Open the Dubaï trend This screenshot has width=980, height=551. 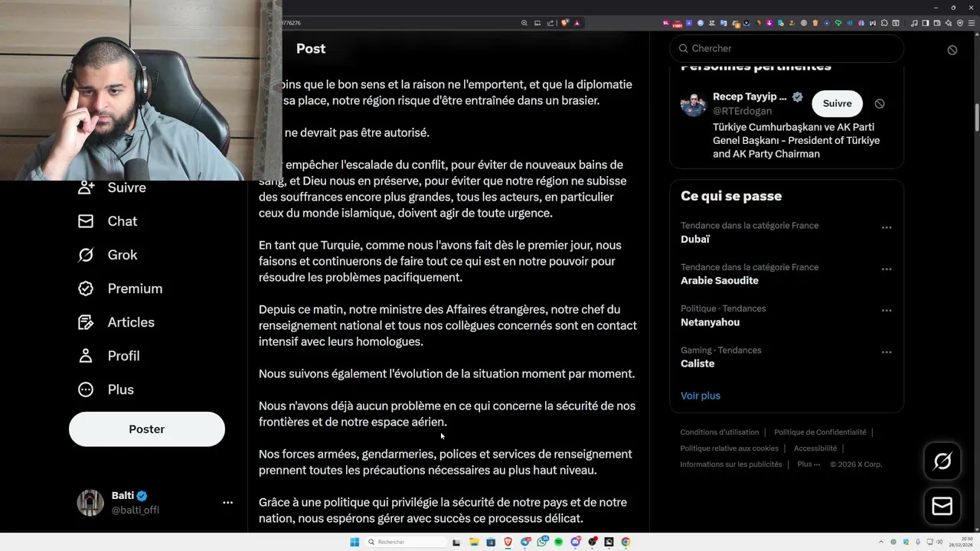(x=695, y=240)
